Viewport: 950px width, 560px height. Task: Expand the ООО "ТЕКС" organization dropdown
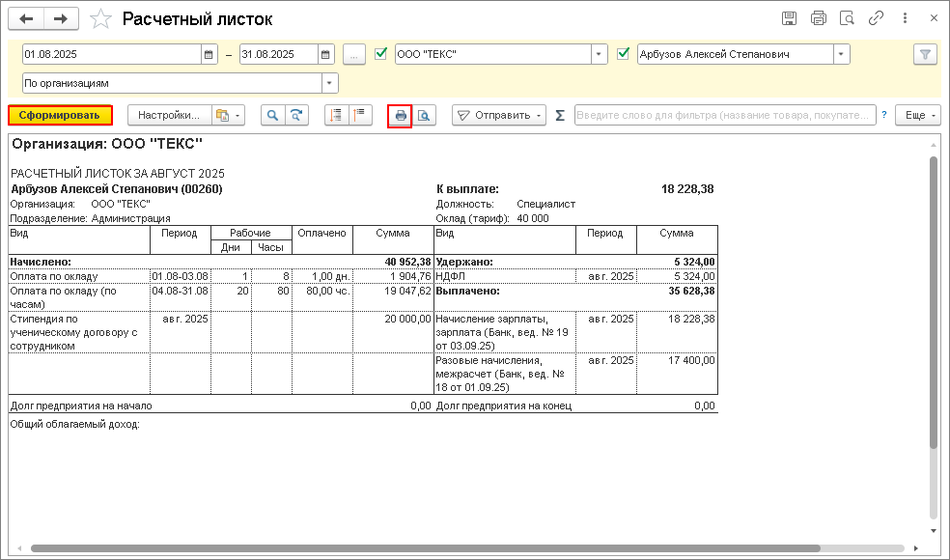point(599,54)
